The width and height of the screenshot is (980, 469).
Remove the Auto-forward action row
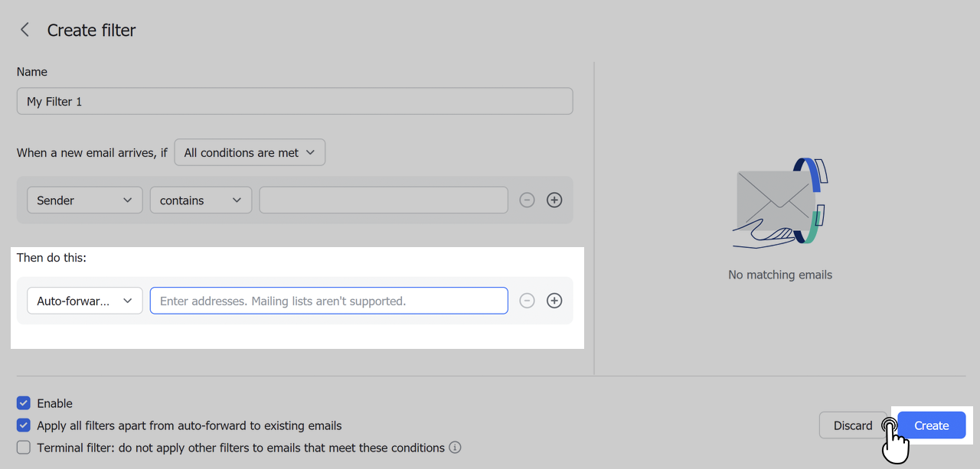coord(527,300)
